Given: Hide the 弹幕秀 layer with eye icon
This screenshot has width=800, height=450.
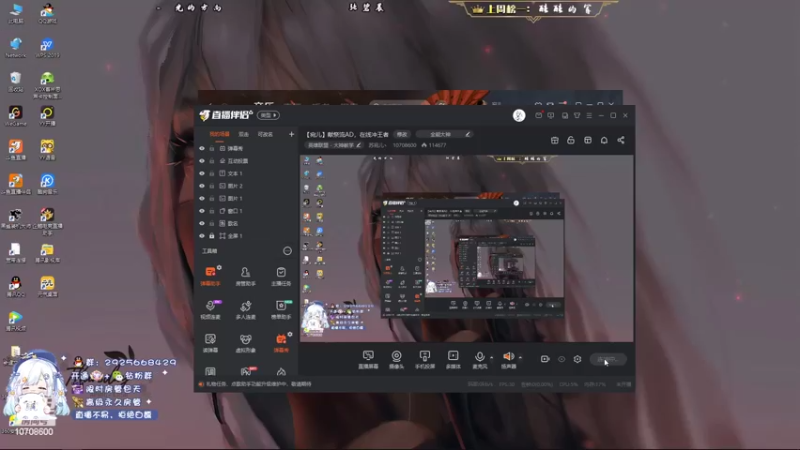Looking at the screenshot, I should [x=202, y=148].
